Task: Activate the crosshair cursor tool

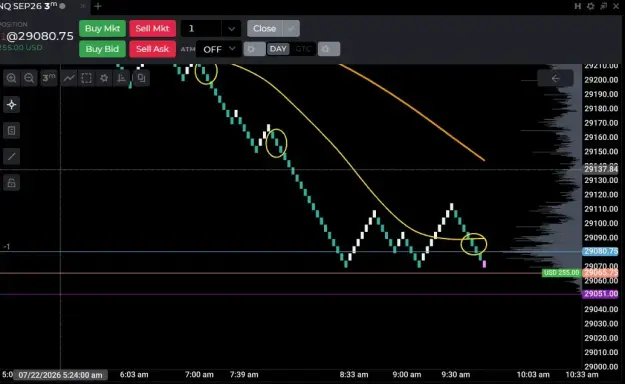Action: click(x=12, y=105)
